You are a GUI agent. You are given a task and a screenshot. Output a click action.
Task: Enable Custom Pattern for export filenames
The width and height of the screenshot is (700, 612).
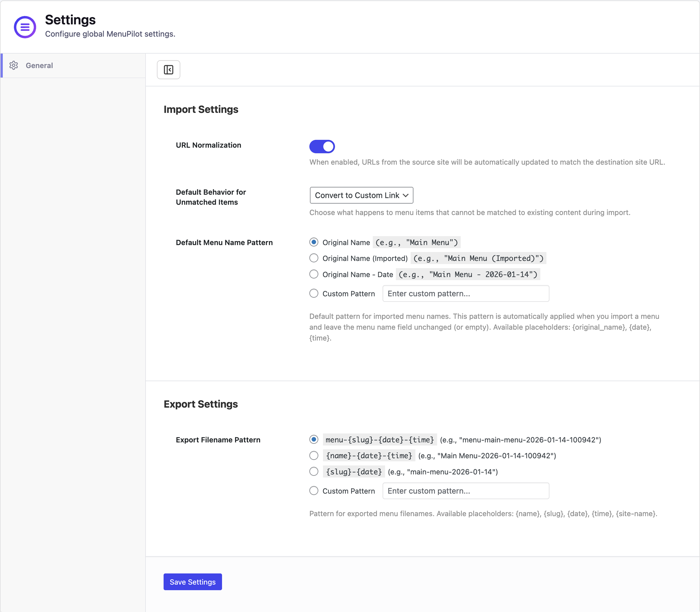314,490
